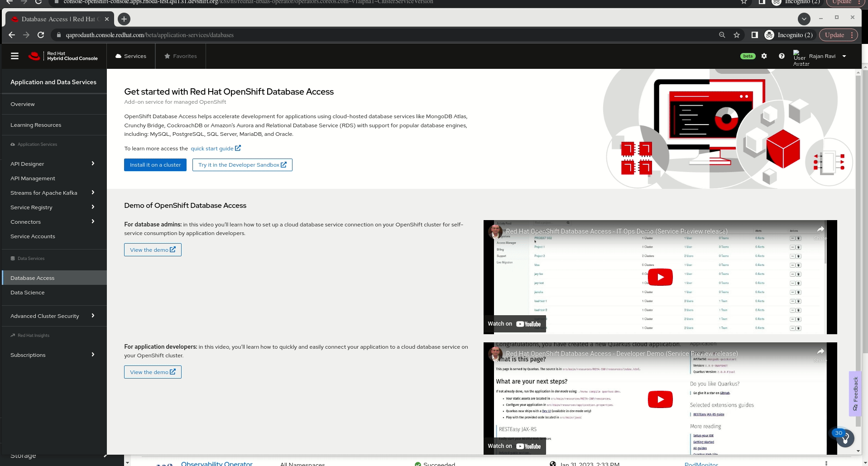Click the address bar URL
This screenshot has height=466, width=868.
click(x=150, y=35)
